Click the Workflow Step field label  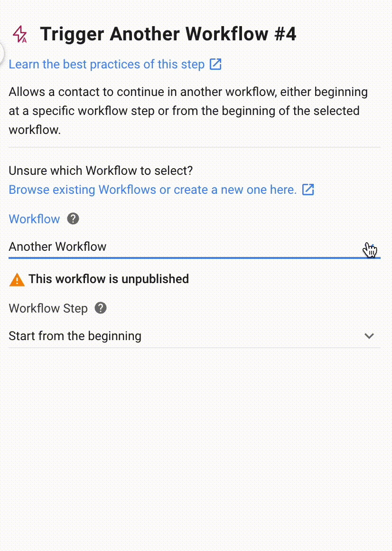[x=48, y=308]
